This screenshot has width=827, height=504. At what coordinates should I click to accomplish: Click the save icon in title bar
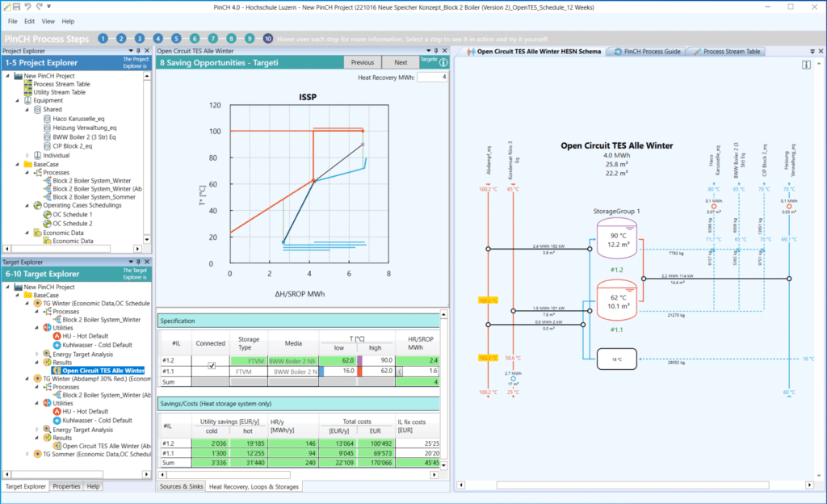[16, 6]
